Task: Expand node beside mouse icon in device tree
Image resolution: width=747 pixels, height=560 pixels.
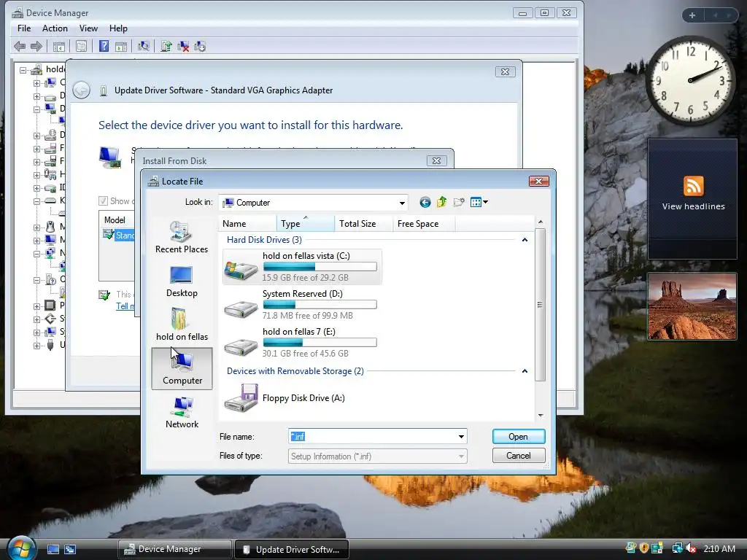Action: (x=36, y=227)
